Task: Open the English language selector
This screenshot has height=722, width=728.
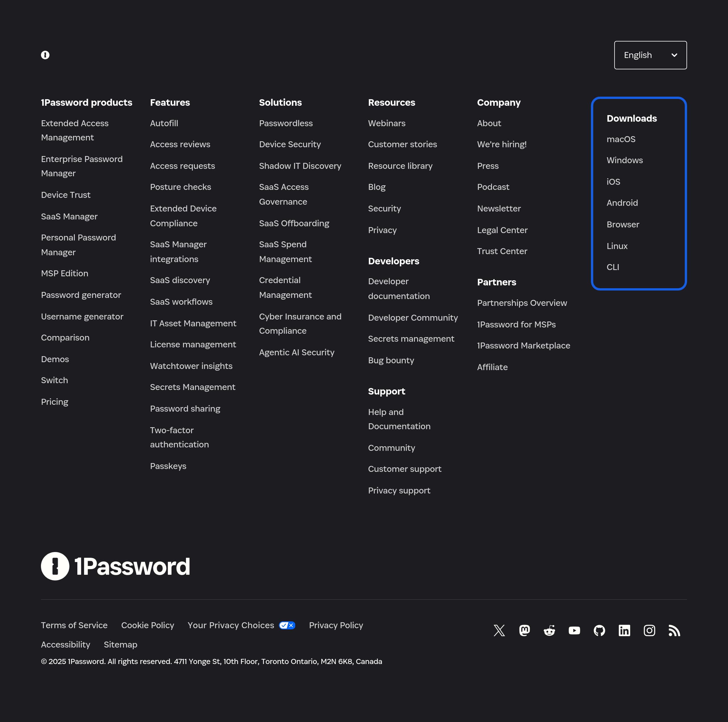Action: pyautogui.click(x=650, y=55)
